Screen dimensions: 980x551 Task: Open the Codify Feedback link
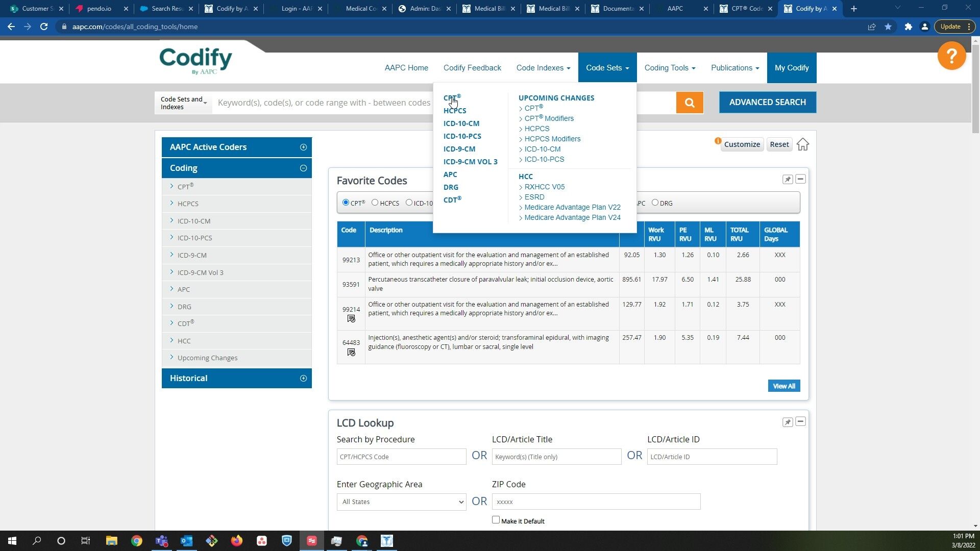tap(472, 68)
